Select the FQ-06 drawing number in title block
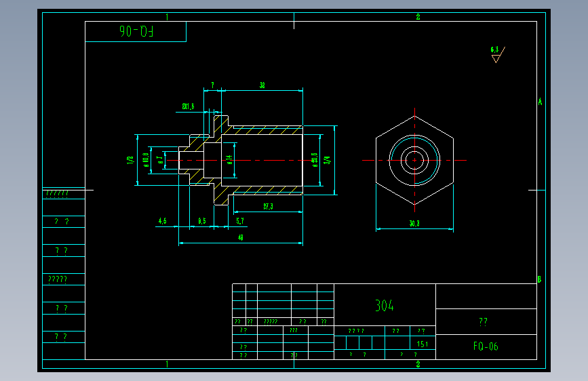Image resolution: width=588 pixels, height=381 pixels. (486, 346)
